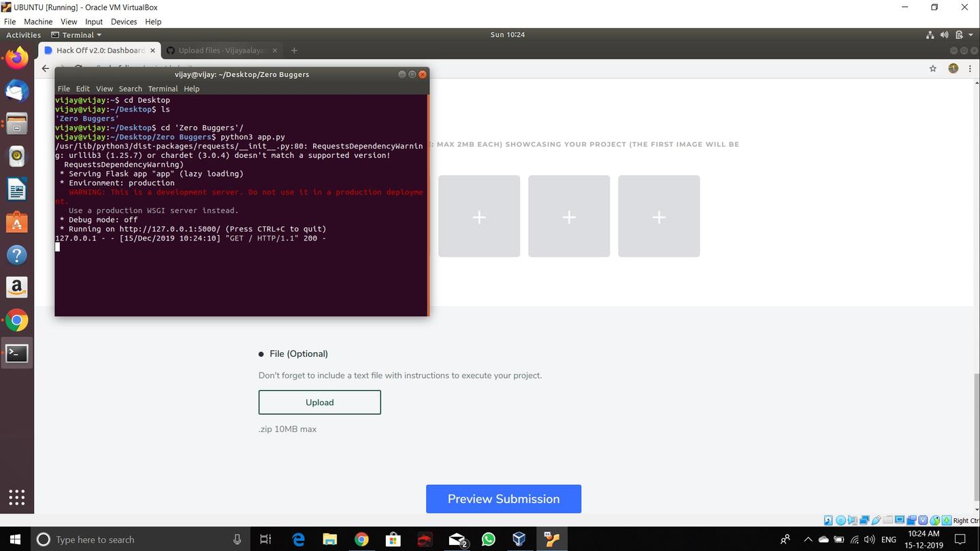This screenshot has width=980, height=551.
Task: Open Google Chrome in the Ubuntu dock
Action: [17, 320]
